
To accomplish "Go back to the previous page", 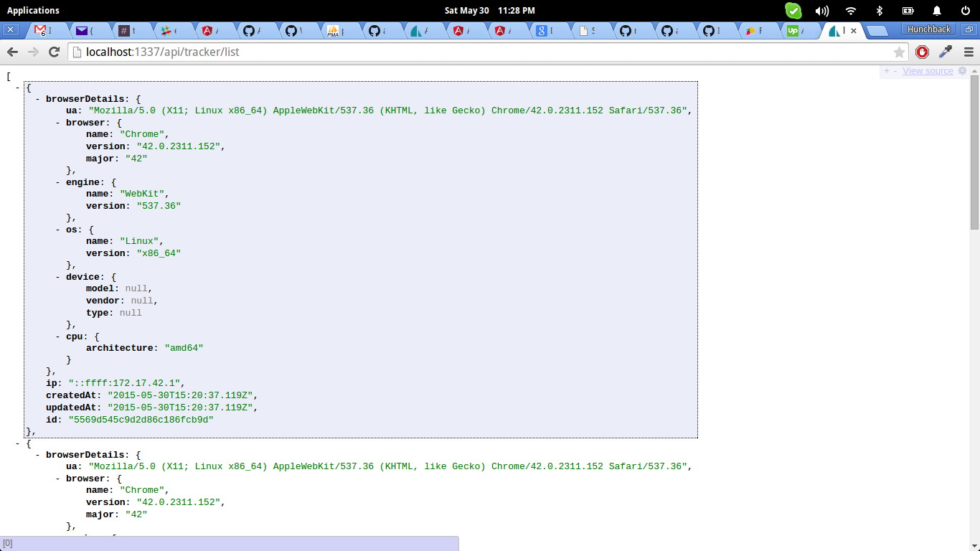I will point(12,52).
